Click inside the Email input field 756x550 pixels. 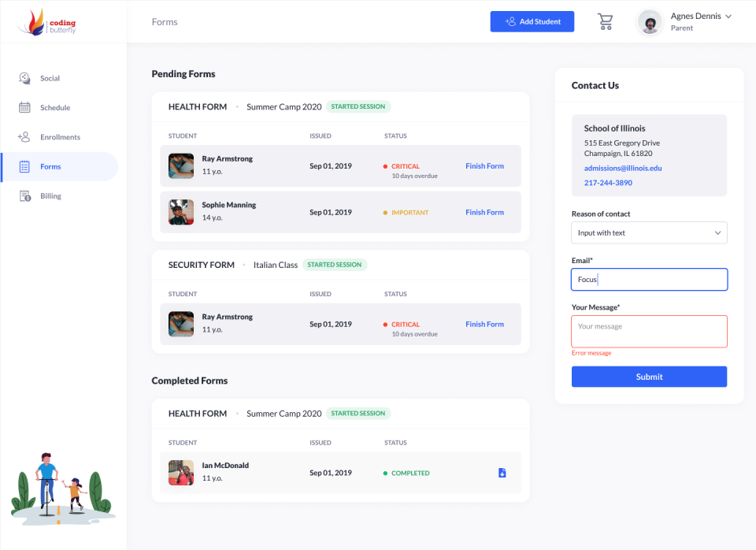[649, 279]
